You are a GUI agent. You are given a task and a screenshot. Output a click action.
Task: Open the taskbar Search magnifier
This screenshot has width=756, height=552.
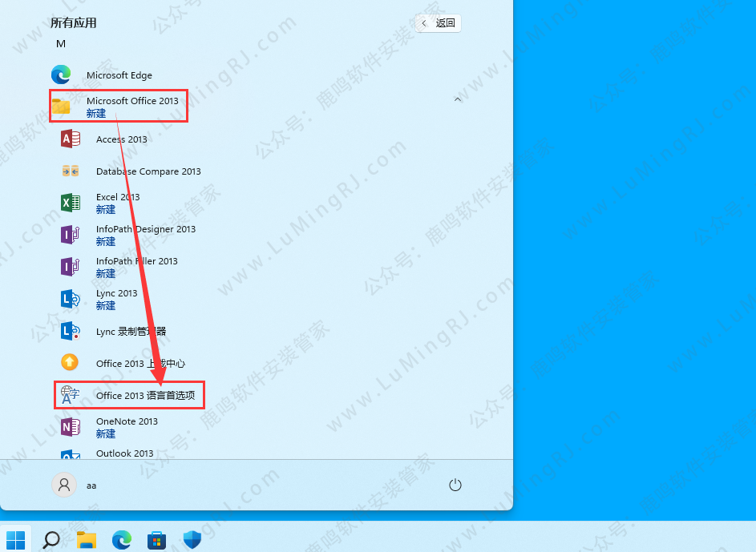pos(51,539)
